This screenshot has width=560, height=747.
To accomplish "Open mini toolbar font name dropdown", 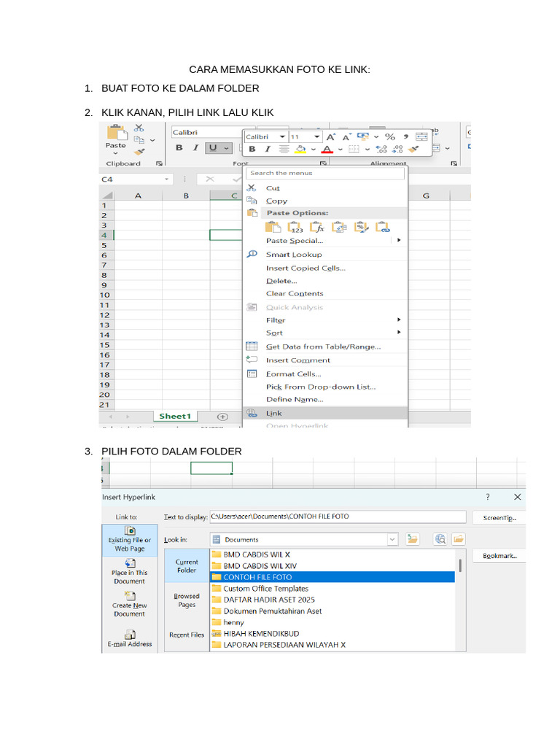I will (x=282, y=136).
